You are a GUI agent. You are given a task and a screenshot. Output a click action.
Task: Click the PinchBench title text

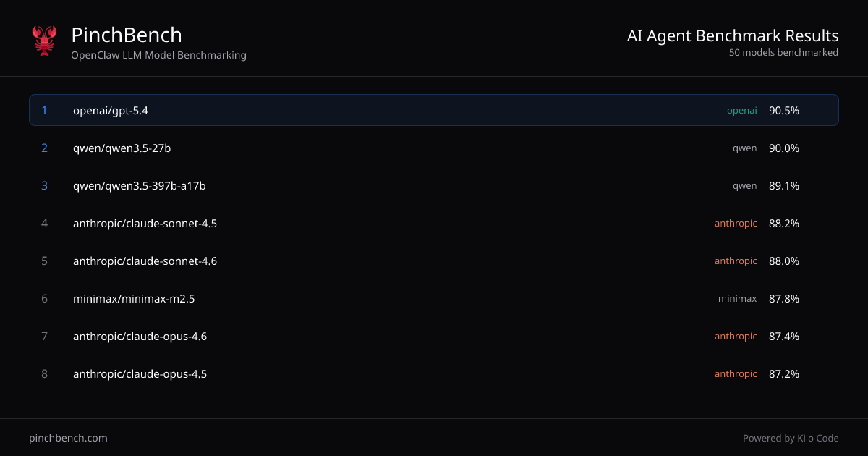tap(127, 35)
